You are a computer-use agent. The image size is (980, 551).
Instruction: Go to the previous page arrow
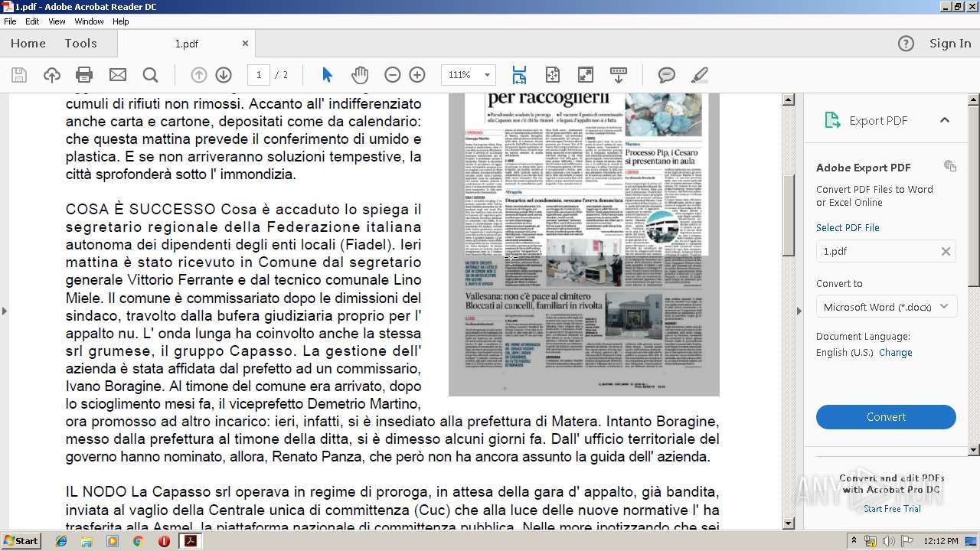click(x=199, y=75)
